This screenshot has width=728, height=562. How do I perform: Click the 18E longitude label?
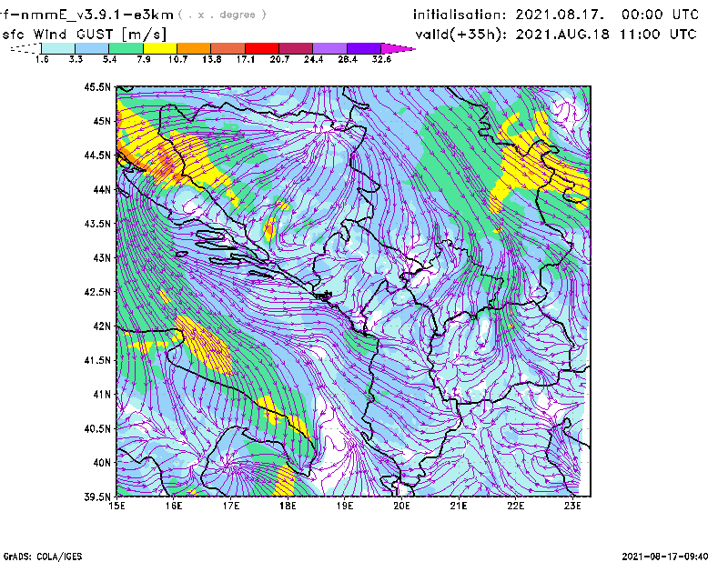(x=288, y=506)
